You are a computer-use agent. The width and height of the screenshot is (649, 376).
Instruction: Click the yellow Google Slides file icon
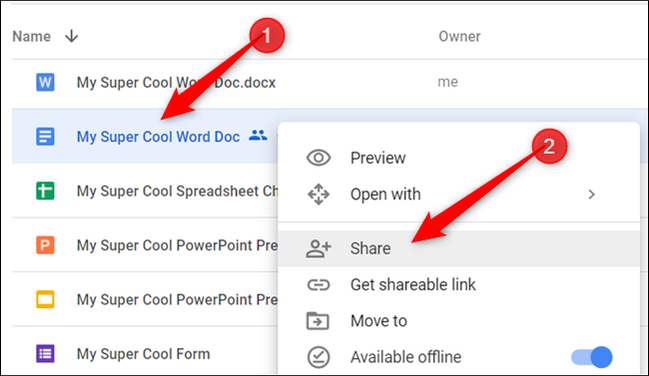click(x=45, y=299)
